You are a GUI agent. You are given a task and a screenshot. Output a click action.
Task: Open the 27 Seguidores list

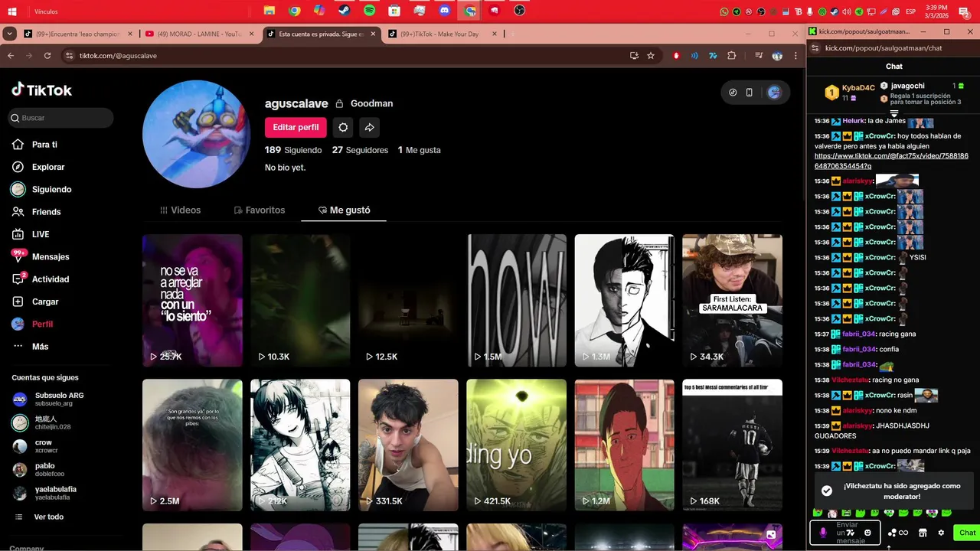pos(360,150)
